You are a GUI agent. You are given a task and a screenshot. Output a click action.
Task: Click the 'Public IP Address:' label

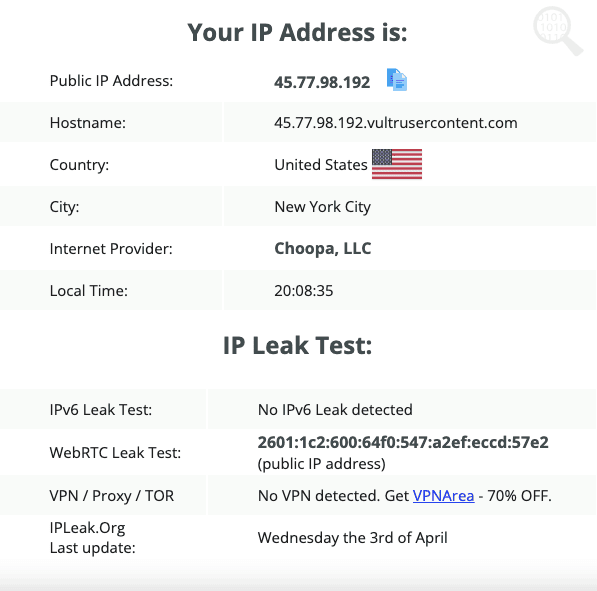click(x=111, y=81)
